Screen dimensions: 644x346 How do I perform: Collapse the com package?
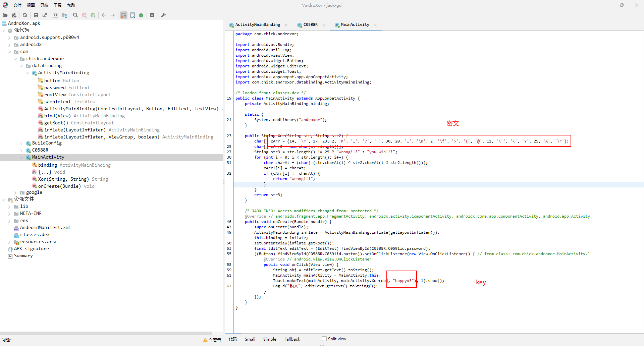(x=9, y=52)
